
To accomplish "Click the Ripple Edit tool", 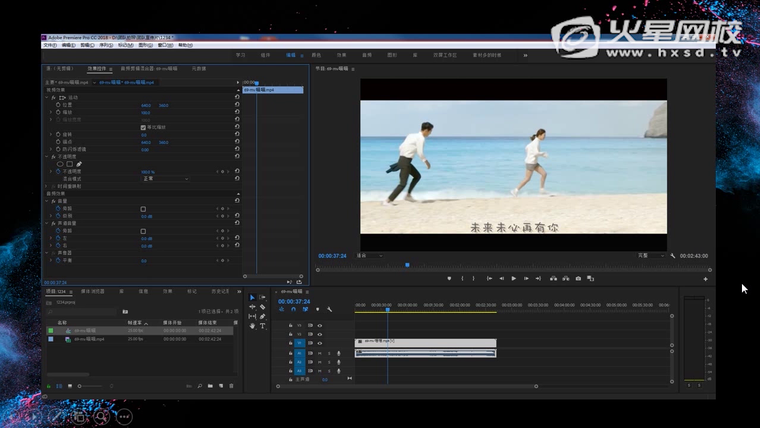I will click(x=252, y=307).
